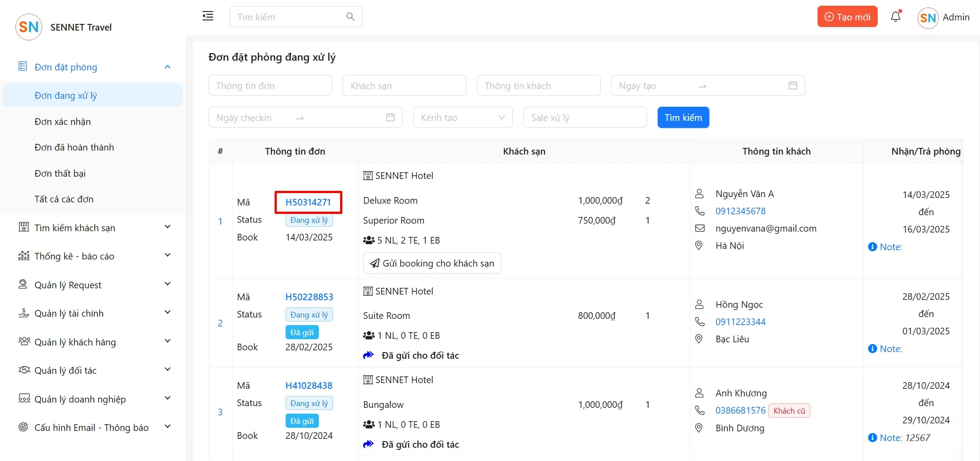Click the blue Tìm kiếm button
980x461 pixels.
pyautogui.click(x=683, y=117)
